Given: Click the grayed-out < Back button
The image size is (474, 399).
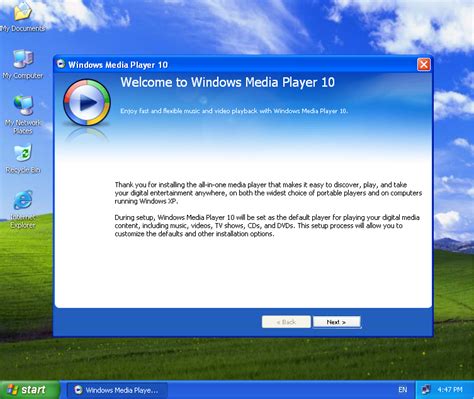Looking at the screenshot, I should [286, 322].
